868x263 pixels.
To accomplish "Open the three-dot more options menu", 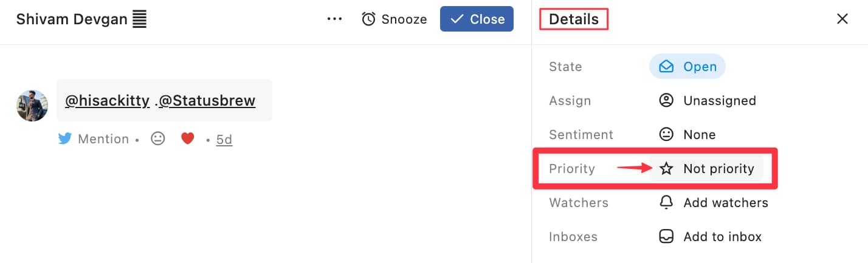I will (335, 19).
